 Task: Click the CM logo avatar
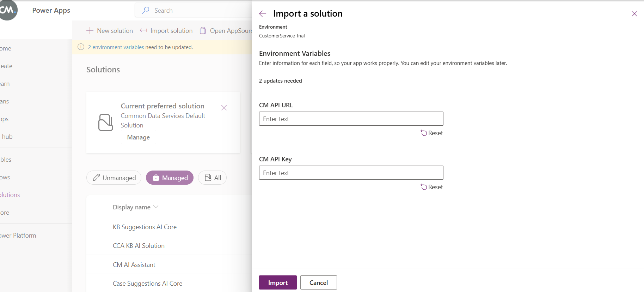tap(8, 10)
